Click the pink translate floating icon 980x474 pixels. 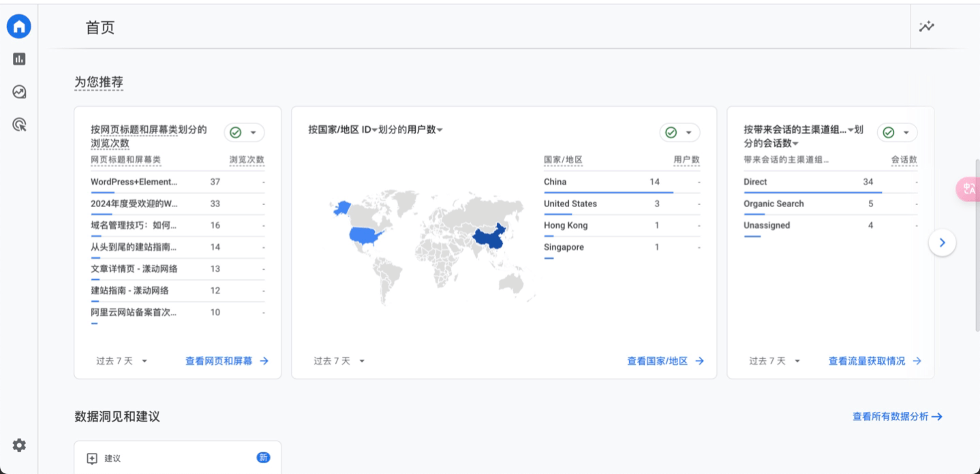pos(968,189)
